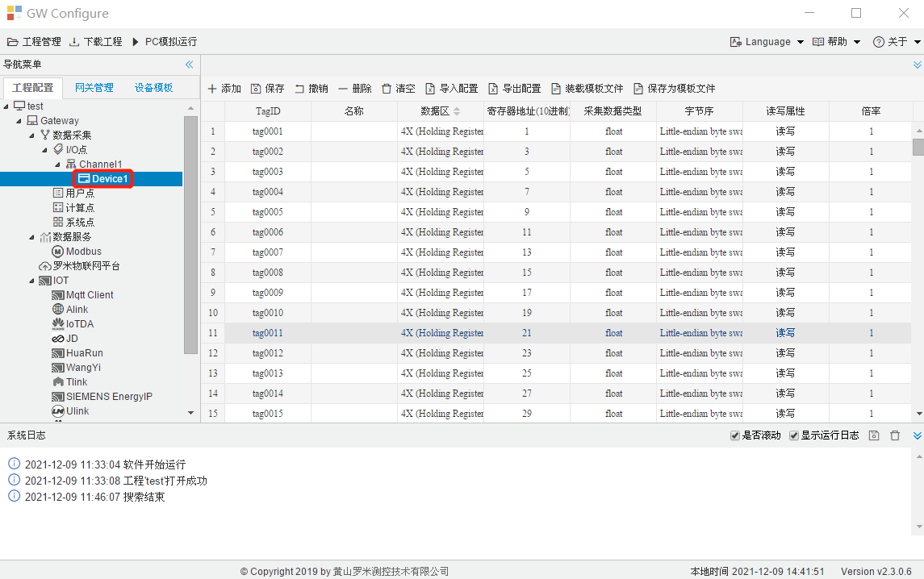Click the 导入配置 import config button
This screenshot has height=579, width=924.
[x=452, y=89]
